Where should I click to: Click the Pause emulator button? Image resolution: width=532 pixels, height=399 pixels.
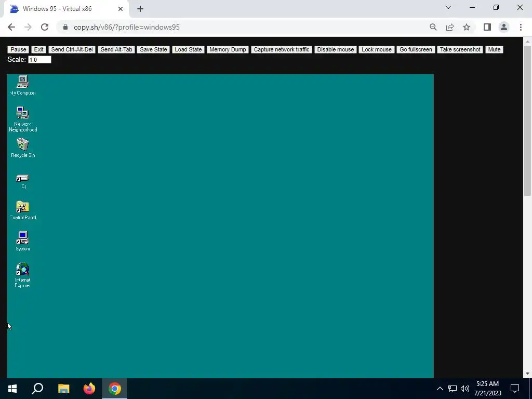tap(18, 49)
